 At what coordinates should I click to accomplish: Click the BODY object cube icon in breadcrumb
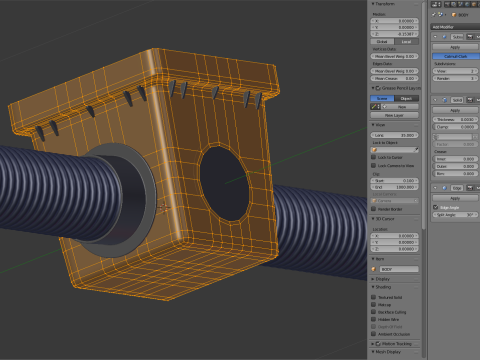(x=454, y=15)
